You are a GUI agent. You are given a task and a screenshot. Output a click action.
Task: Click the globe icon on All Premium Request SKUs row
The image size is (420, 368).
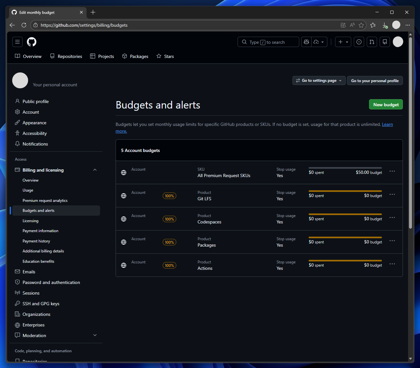[124, 172]
